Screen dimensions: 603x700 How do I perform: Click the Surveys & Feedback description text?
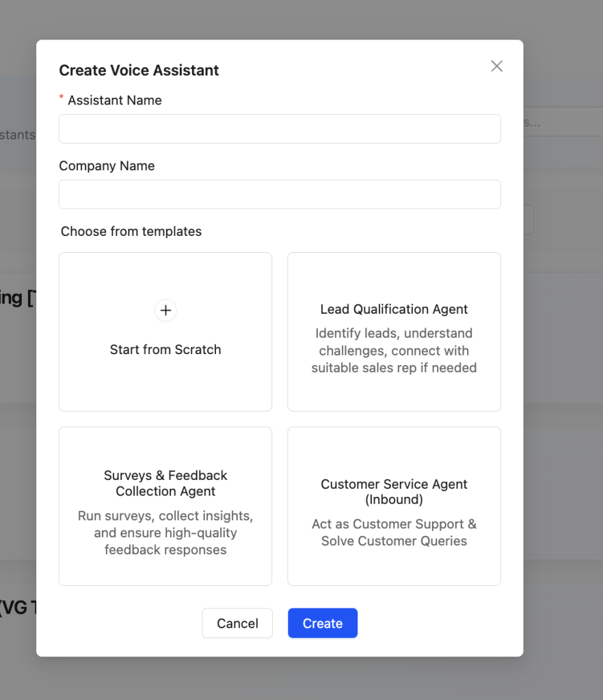(x=165, y=533)
